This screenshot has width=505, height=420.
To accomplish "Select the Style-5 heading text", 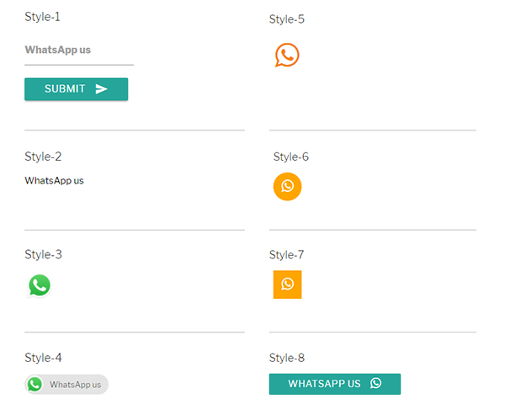I will pyautogui.click(x=287, y=19).
